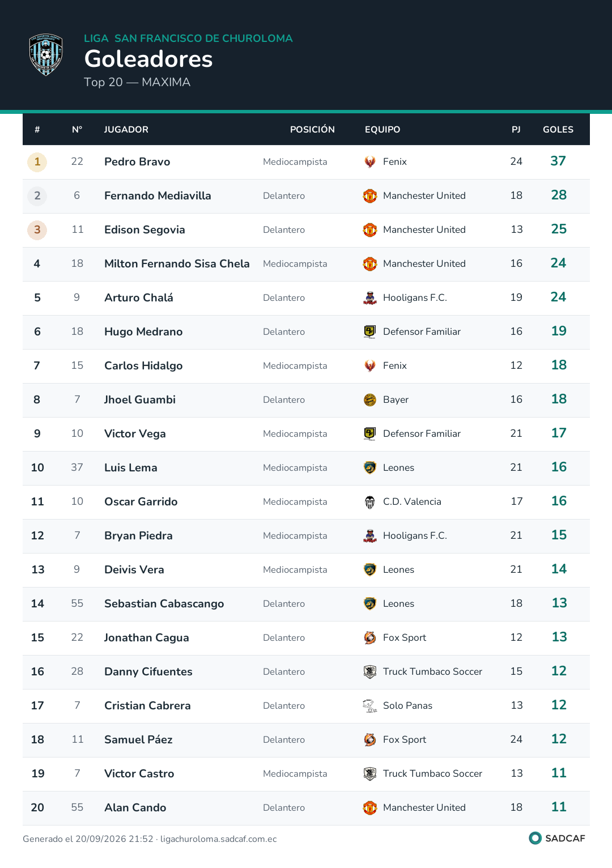
Task: Click the league shield logo in header
Action: tap(46, 54)
